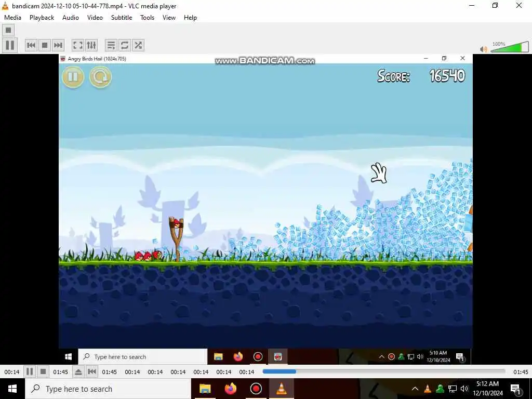The image size is (532, 399).
Task: Open the Help menu
Action: [x=190, y=18]
